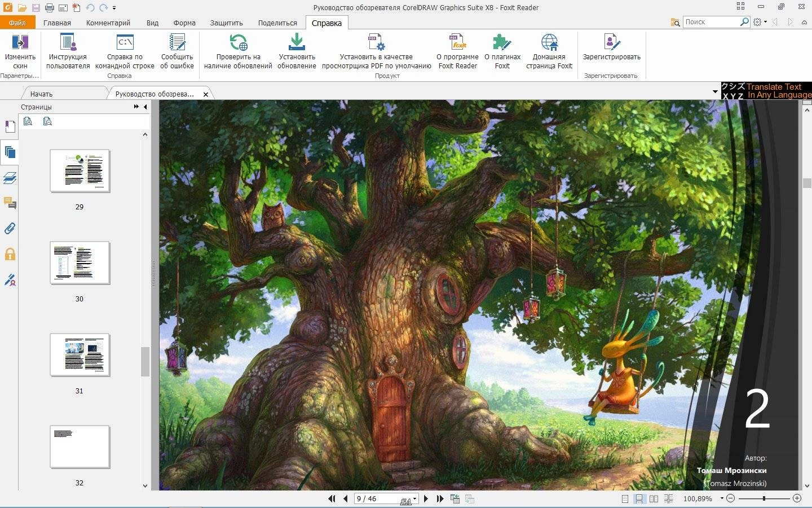Click Install Update (Установить обновление)
This screenshot has width=812, height=508.
coord(297,51)
